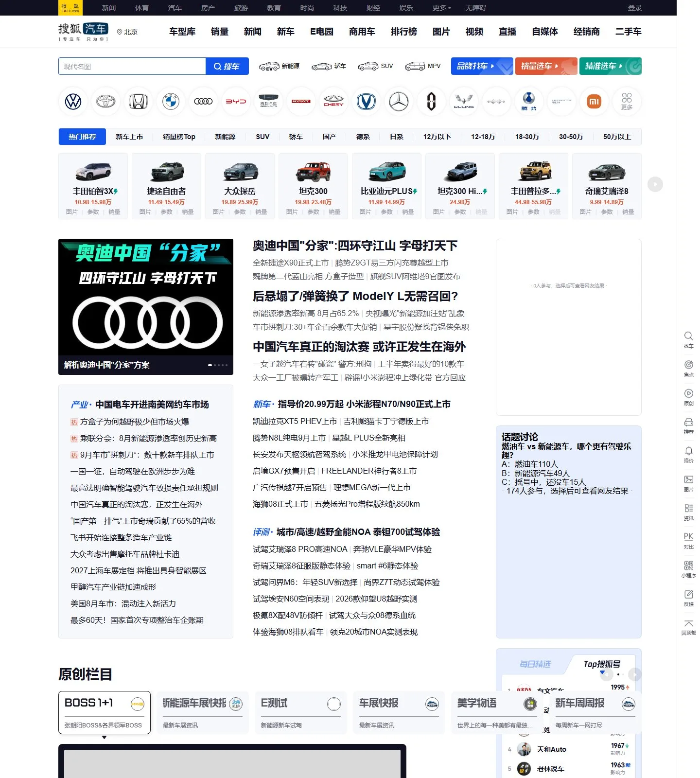Filter by SUV car type icon

[x=375, y=66]
